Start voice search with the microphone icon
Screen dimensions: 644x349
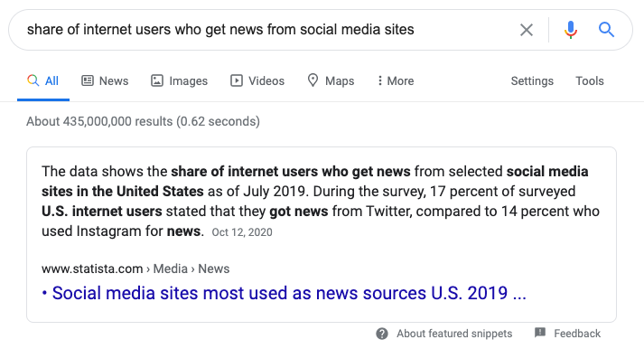(571, 30)
